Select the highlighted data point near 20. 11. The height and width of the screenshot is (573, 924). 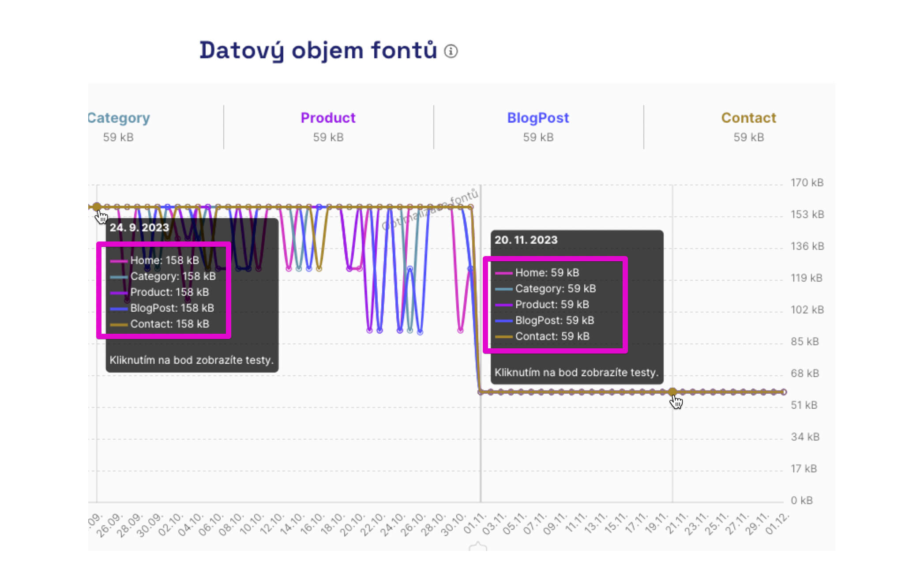click(x=673, y=391)
